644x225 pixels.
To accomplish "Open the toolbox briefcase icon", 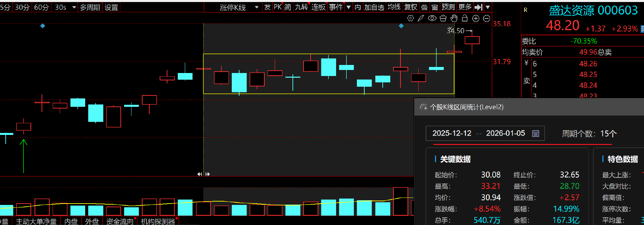I will tap(443, 18).
